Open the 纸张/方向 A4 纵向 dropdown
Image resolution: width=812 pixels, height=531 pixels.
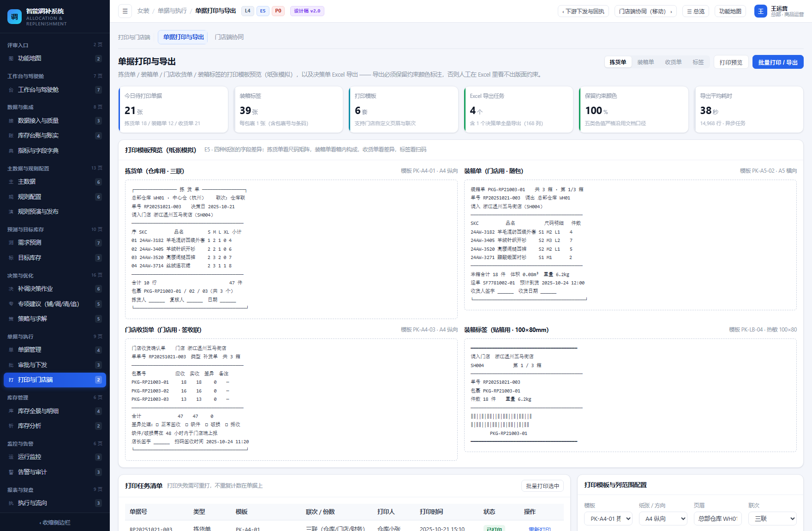tap(663, 519)
